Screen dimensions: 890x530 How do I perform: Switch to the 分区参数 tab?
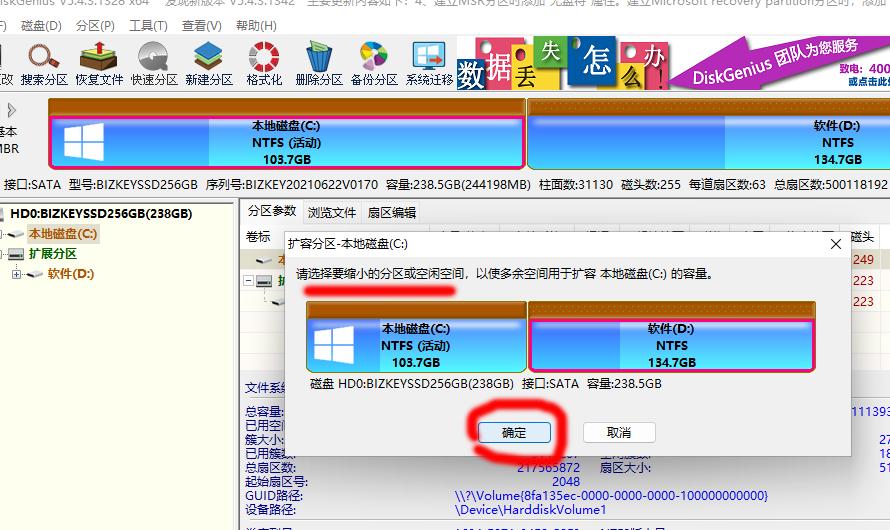click(x=272, y=211)
